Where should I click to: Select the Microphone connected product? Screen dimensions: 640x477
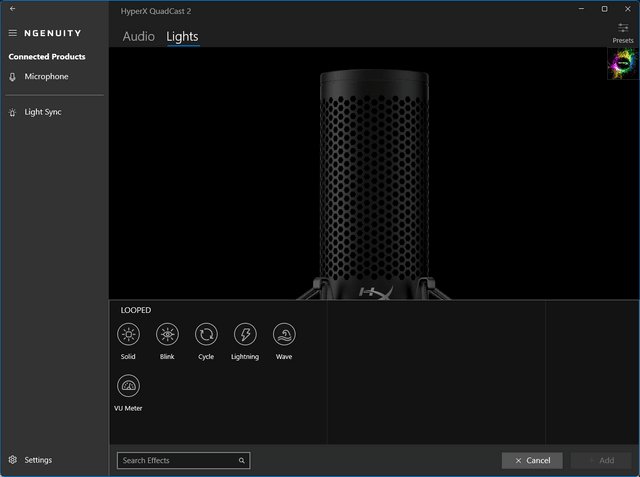38,76
